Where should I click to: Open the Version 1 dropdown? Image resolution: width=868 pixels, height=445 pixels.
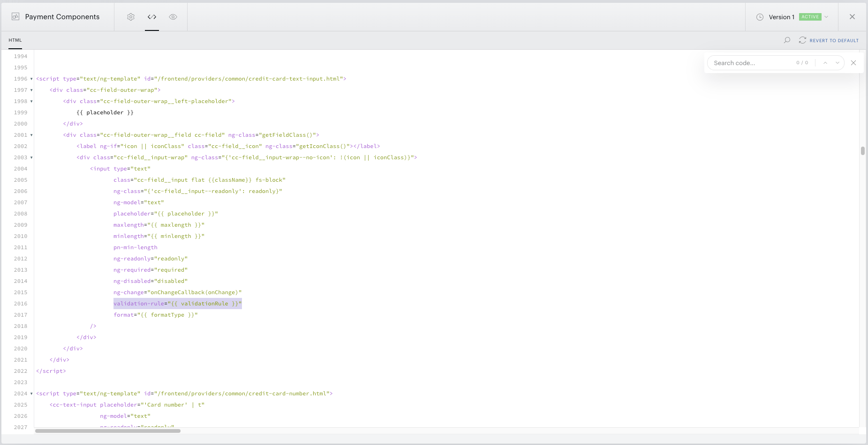(x=826, y=17)
